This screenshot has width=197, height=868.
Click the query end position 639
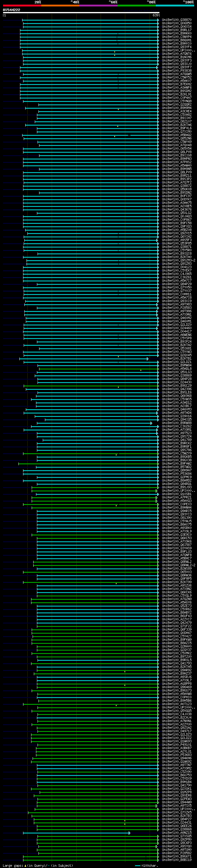coord(155,15)
